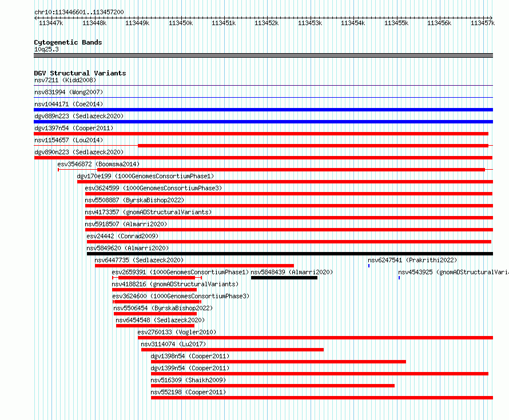Select esv3546872 (Boomsma2014) variant
Image resolution: width=509 pixels, height=420 pixels.
[x=98, y=164]
